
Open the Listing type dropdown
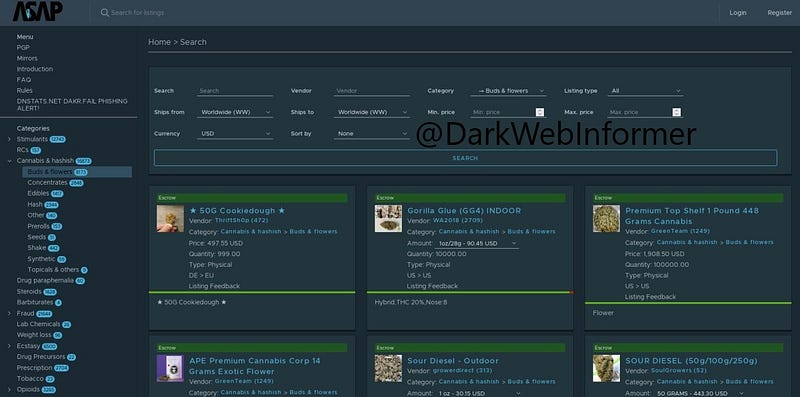tap(645, 91)
